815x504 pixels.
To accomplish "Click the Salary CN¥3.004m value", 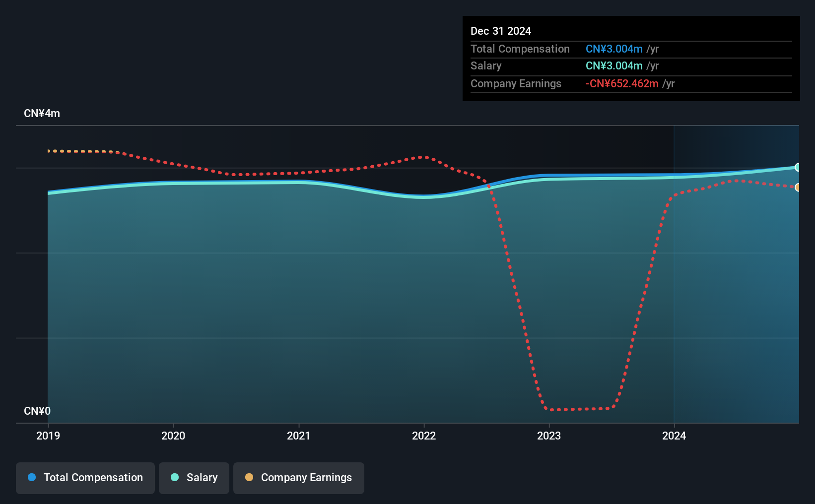I will pyautogui.click(x=614, y=66).
